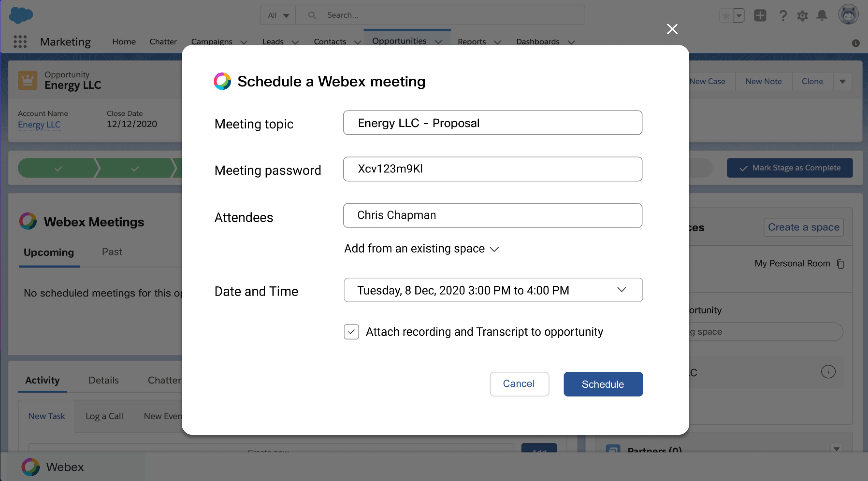The width and height of the screenshot is (868, 481).
Task: Open the Dashboards tab
Action: pyautogui.click(x=538, y=41)
